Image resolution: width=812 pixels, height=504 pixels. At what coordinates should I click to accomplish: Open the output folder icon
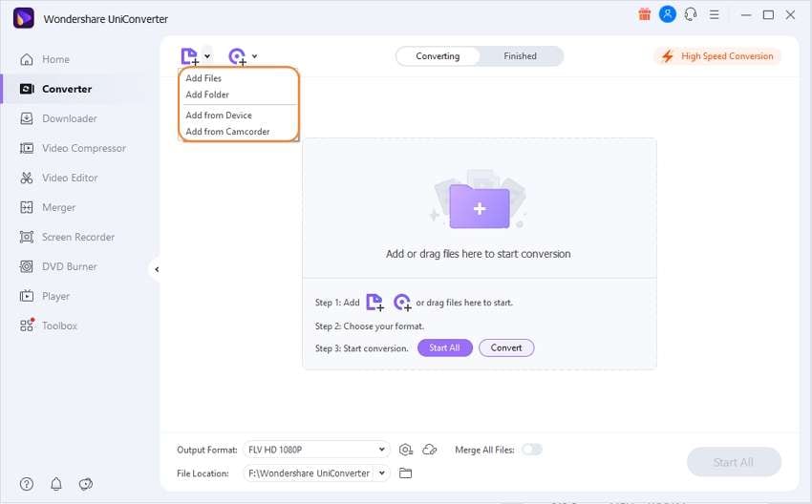point(405,472)
